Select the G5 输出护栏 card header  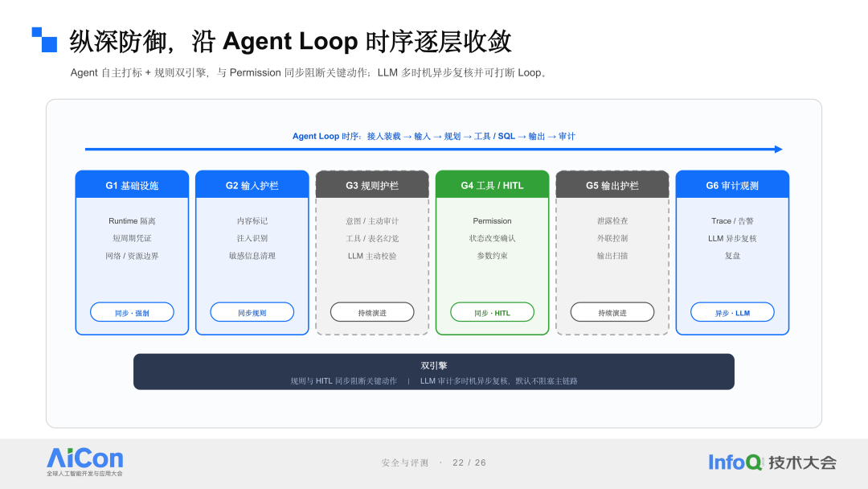(x=612, y=184)
